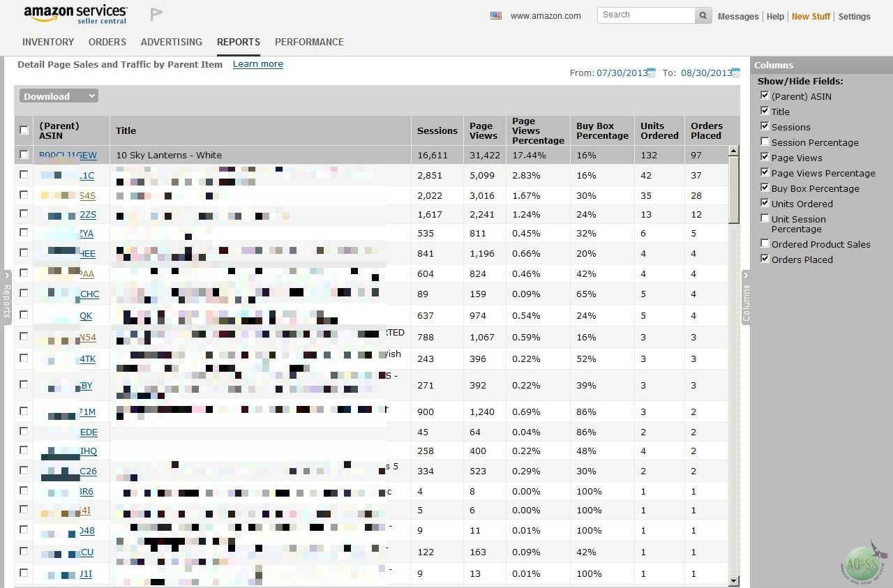Uncheck the Buy Box Percentage field
The height and width of the screenshot is (588, 893).
click(765, 188)
